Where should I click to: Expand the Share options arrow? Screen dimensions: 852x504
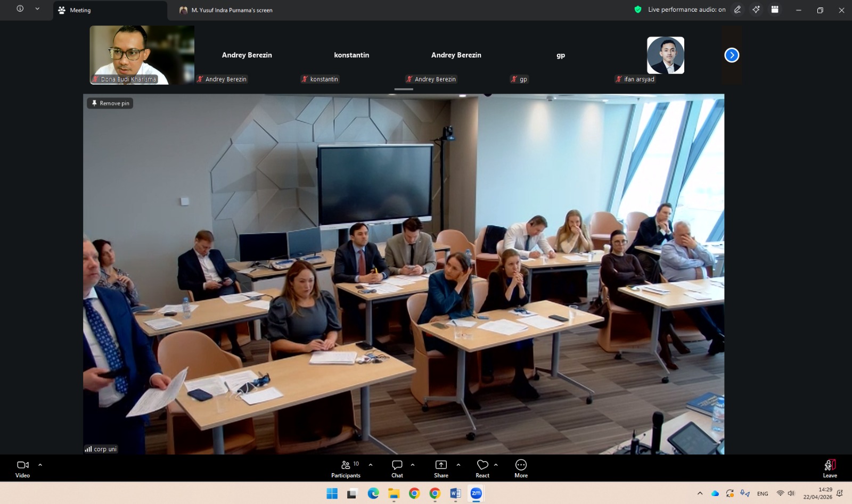(x=458, y=465)
